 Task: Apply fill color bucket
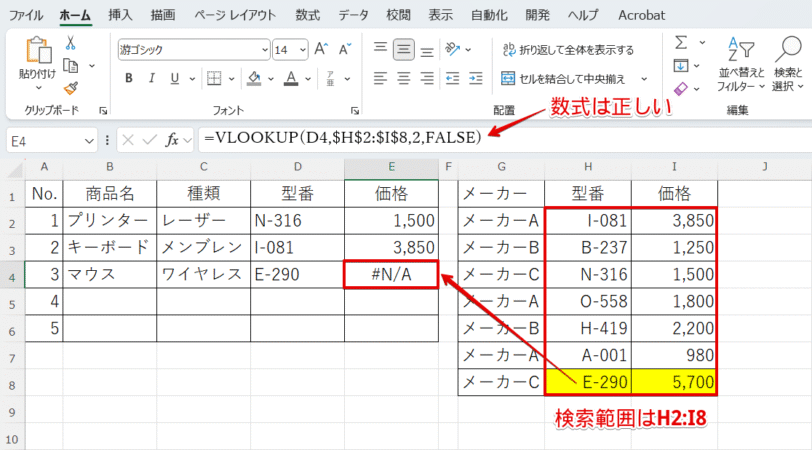(x=254, y=78)
